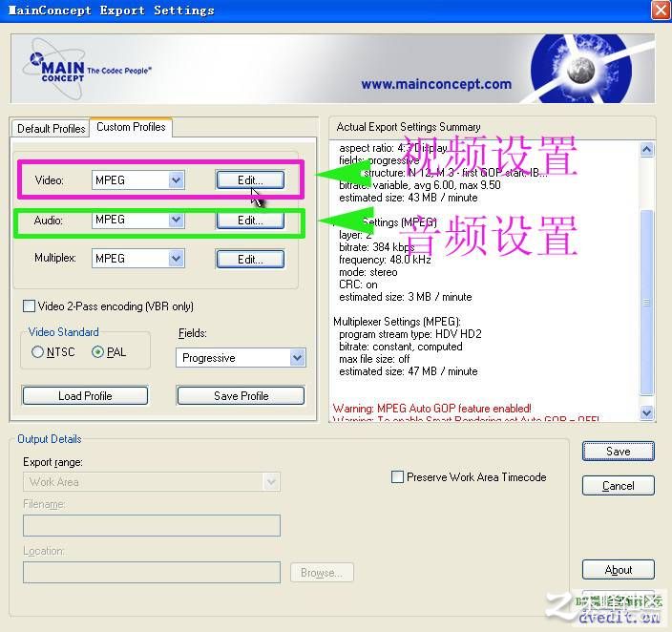Close the Export Settings window
The height and width of the screenshot is (632, 672).
[x=661, y=11]
